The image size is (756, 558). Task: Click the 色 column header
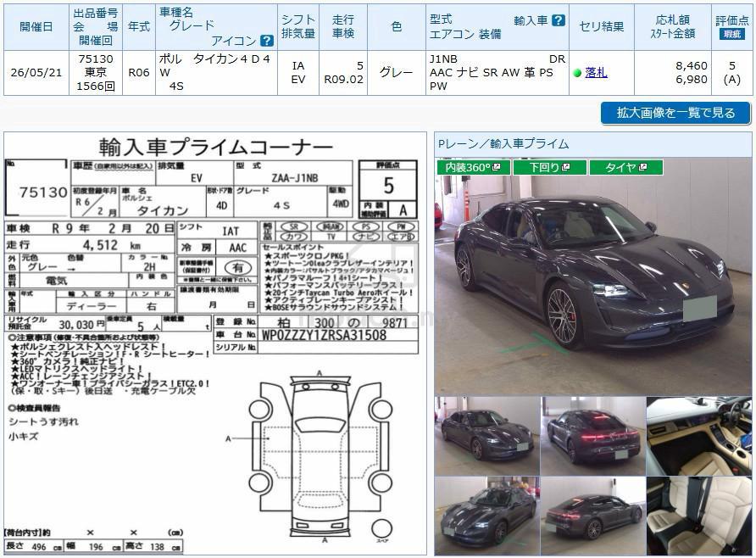397,27
